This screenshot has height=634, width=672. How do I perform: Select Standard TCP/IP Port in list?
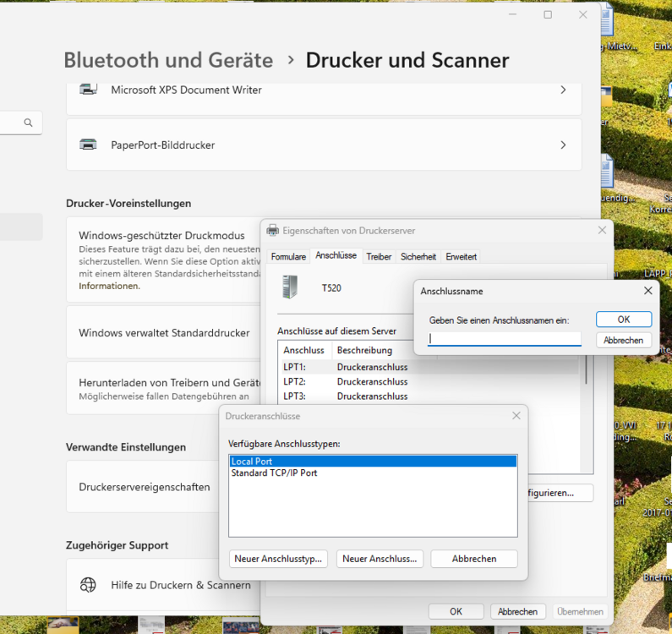tap(275, 473)
